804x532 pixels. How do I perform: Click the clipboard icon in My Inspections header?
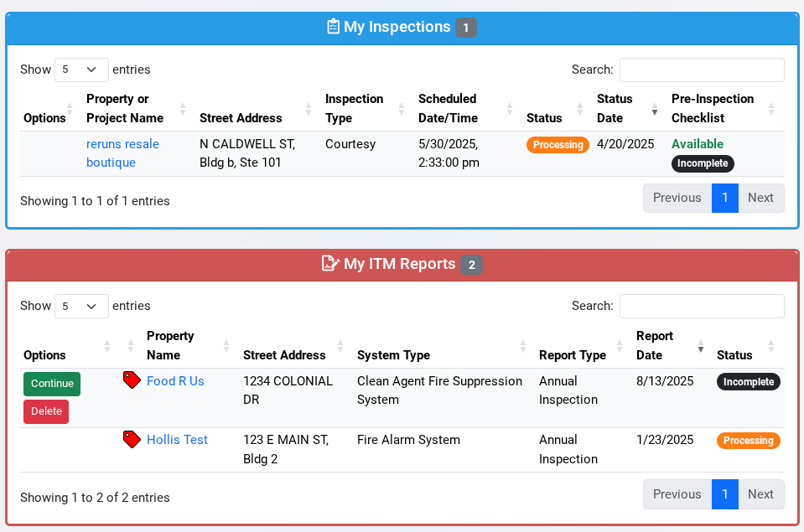click(333, 27)
